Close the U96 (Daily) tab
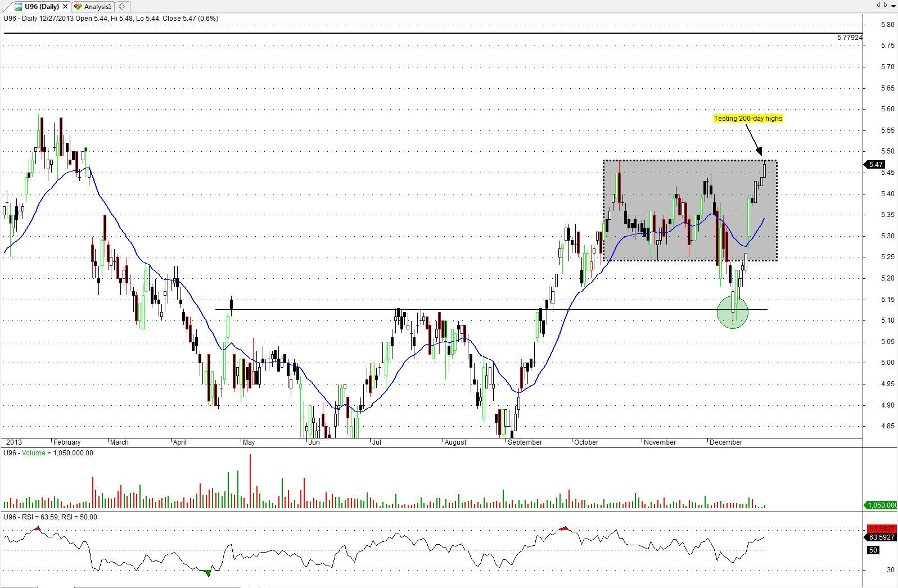Viewport: 898px width, 588px height. pyautogui.click(x=65, y=7)
